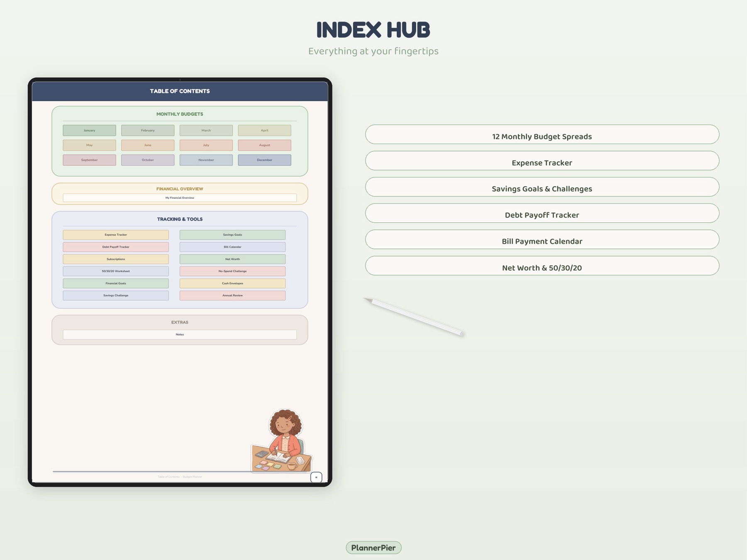Open the Bill Calendar page
This screenshot has width=747, height=560.
tap(232, 247)
